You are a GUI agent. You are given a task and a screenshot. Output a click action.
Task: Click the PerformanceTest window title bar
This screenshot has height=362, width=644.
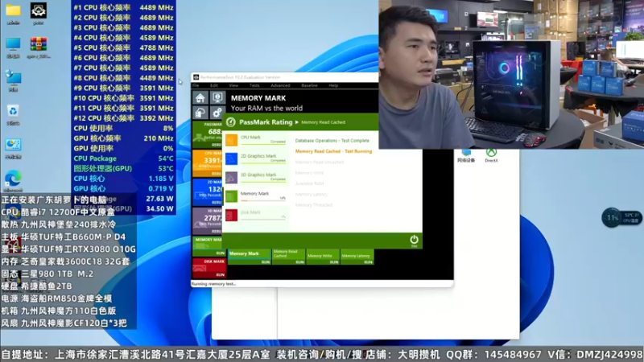[285, 77]
